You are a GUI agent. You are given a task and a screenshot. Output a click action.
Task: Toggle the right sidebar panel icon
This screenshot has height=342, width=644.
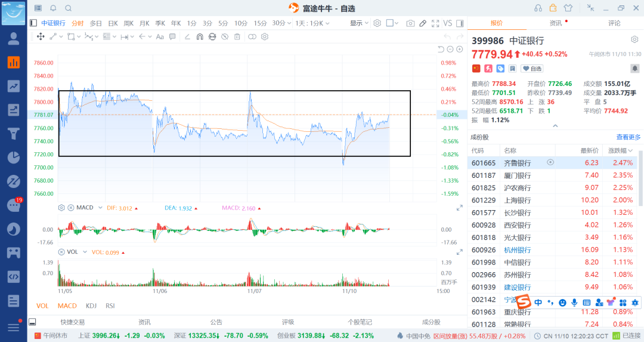[x=460, y=23]
